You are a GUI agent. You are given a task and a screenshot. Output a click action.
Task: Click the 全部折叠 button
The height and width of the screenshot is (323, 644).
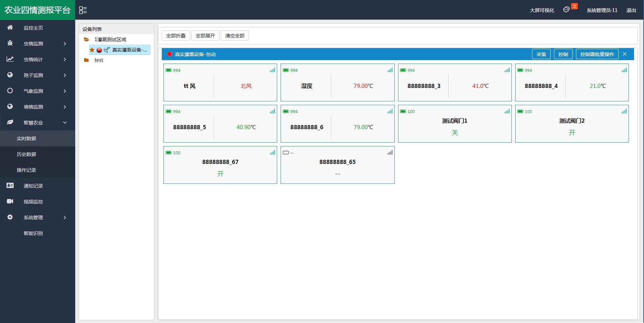point(176,35)
